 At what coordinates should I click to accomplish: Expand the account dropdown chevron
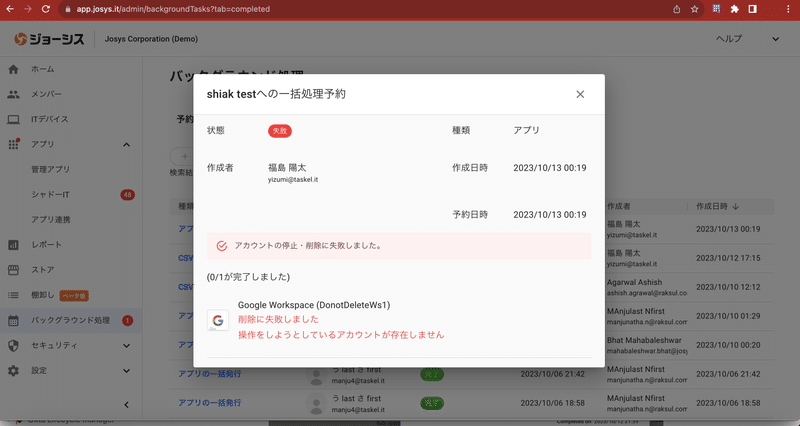776,39
